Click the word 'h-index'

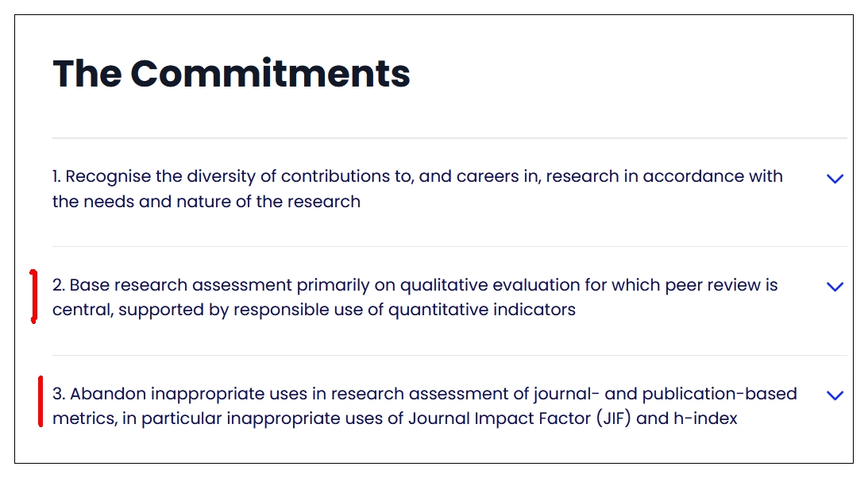tap(706, 418)
